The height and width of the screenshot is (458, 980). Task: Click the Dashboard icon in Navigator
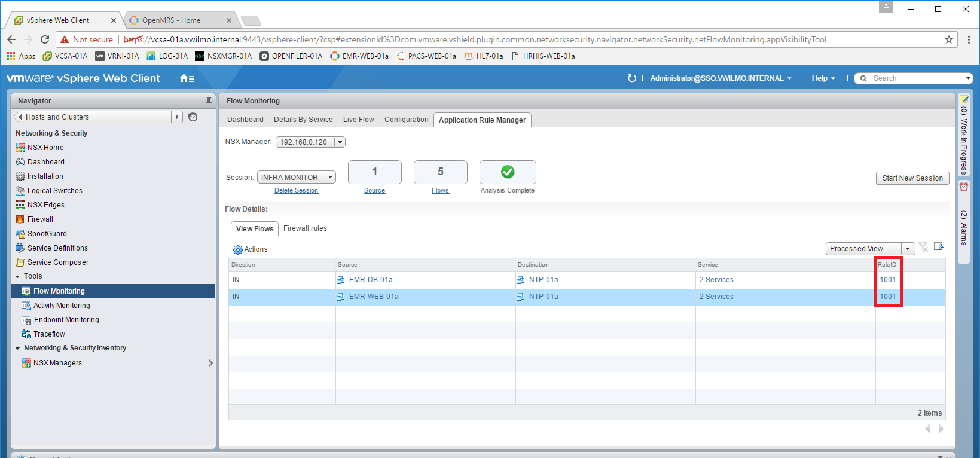[x=20, y=162]
